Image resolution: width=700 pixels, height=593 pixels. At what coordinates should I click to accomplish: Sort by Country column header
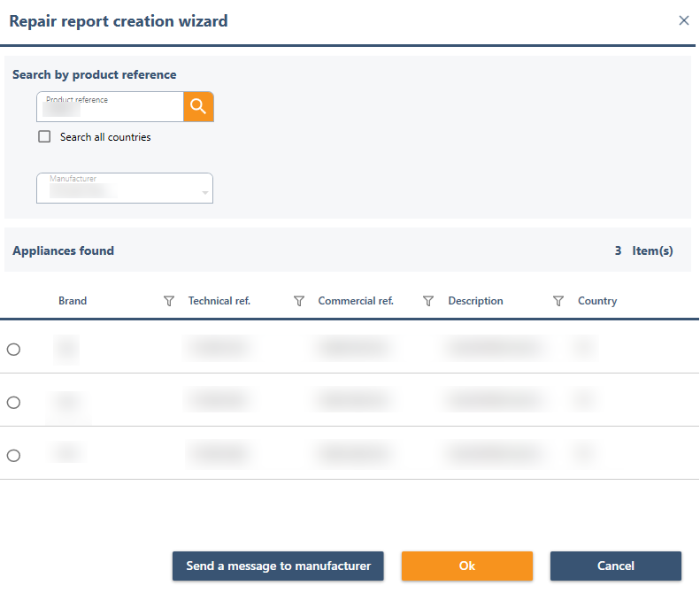[597, 301]
